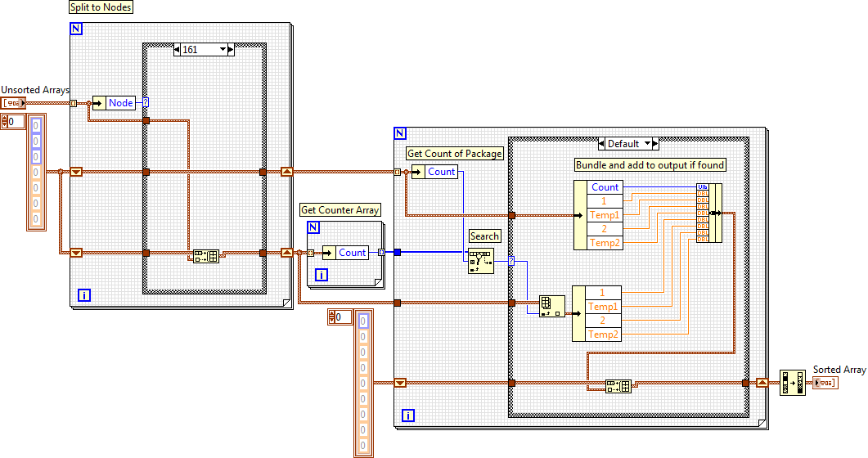Select the Get Count of Package label
Viewport: 868px width, 458px height.
[x=455, y=153]
